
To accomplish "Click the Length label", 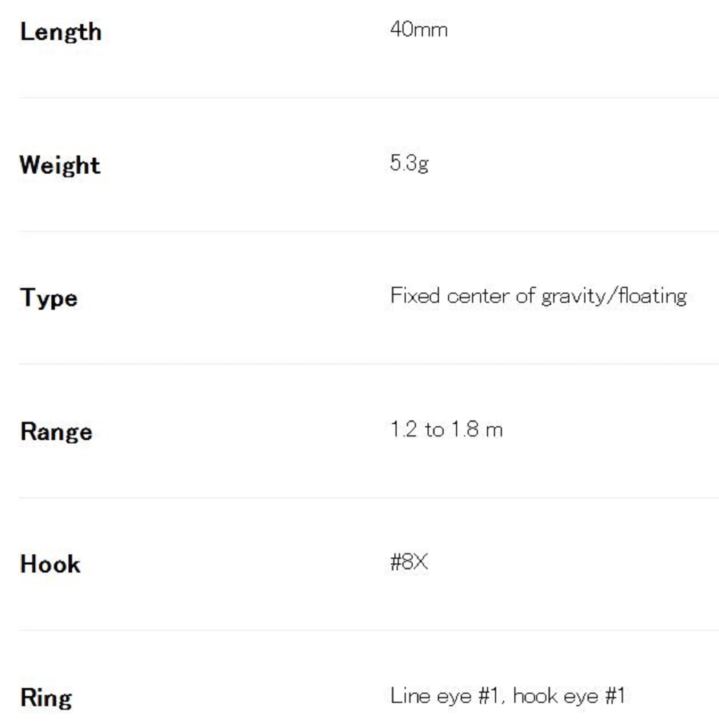I will click(x=61, y=32).
